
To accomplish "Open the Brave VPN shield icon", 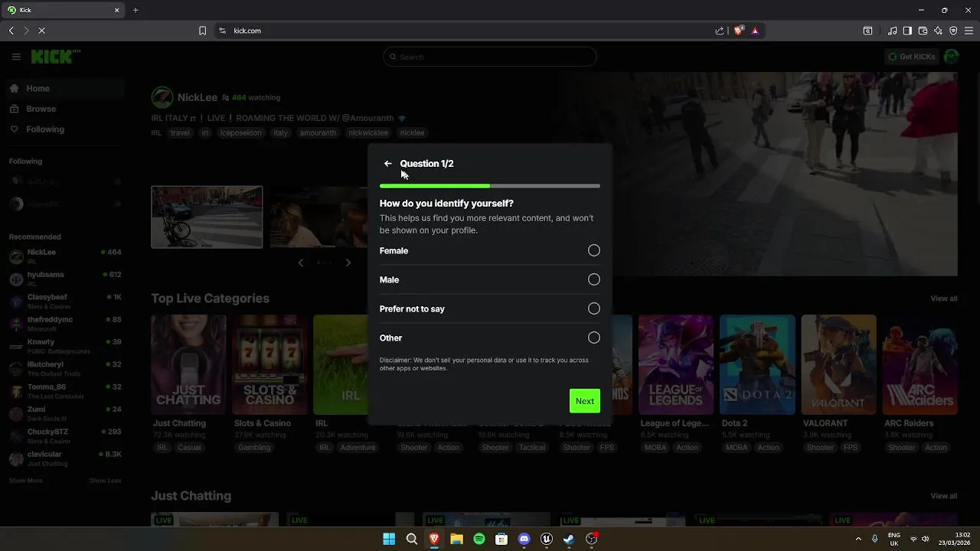I will tap(953, 31).
